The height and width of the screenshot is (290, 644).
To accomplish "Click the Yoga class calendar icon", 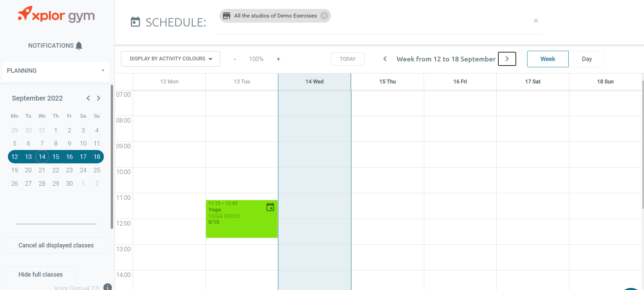I will coord(270,207).
